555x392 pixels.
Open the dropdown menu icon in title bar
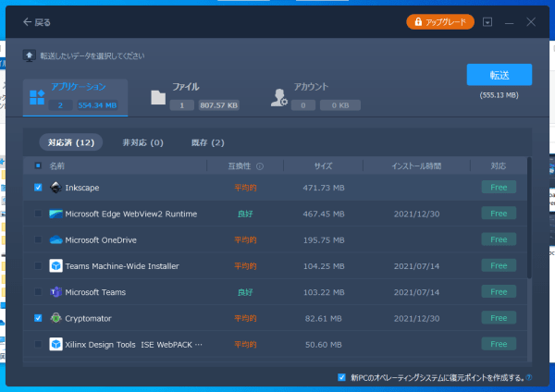click(487, 22)
